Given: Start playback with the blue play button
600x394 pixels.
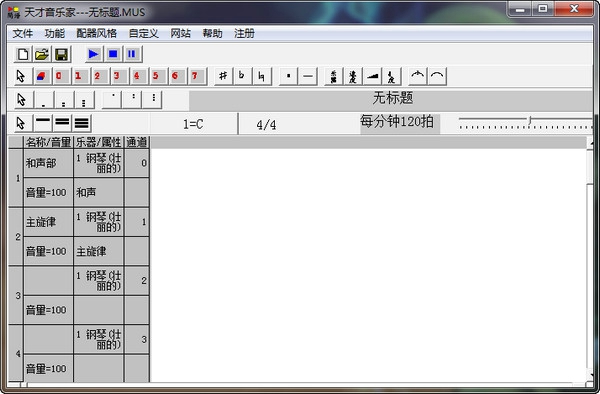Looking at the screenshot, I should tap(94, 54).
